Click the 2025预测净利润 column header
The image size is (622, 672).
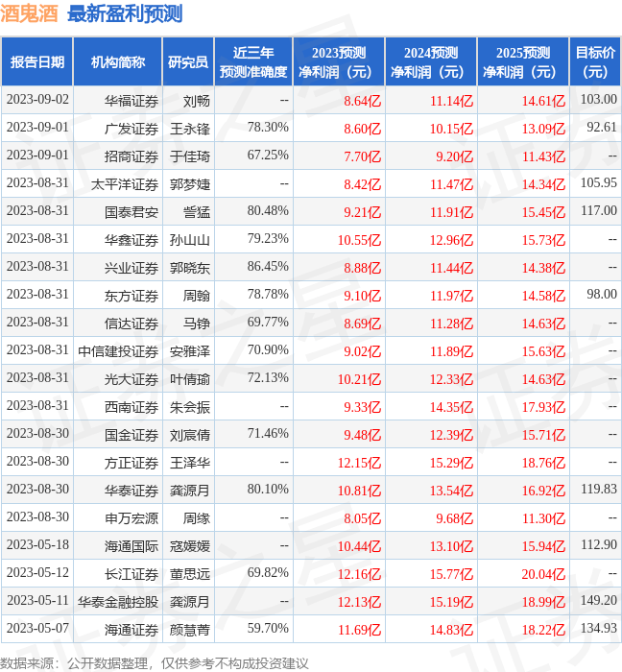523,62
